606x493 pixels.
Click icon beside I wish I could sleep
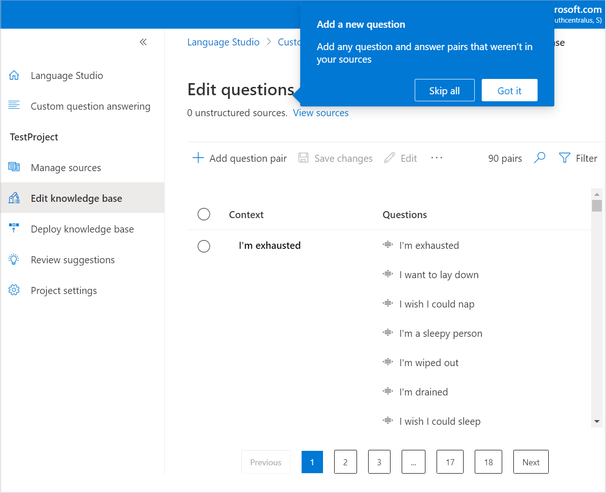click(x=388, y=420)
